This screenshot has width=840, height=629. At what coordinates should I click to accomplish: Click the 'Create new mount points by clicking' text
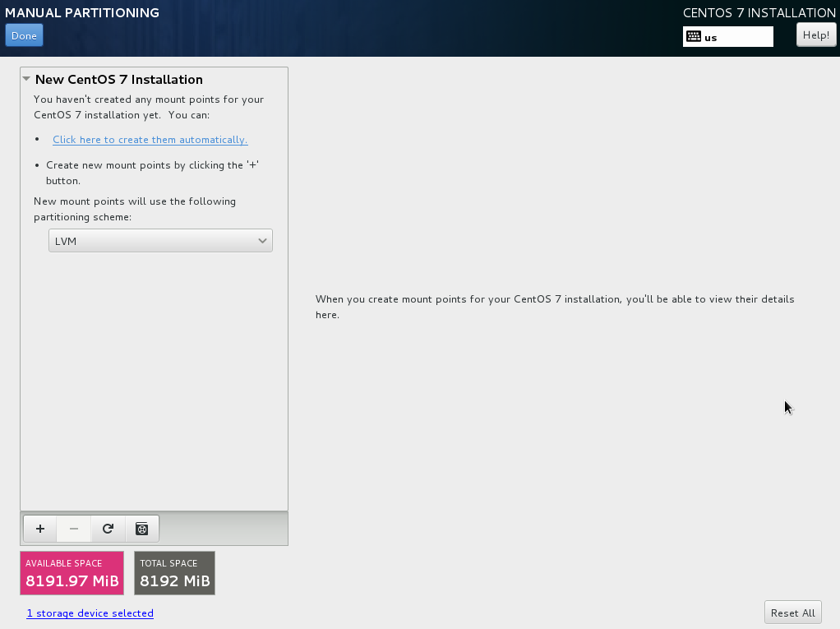pos(153,173)
